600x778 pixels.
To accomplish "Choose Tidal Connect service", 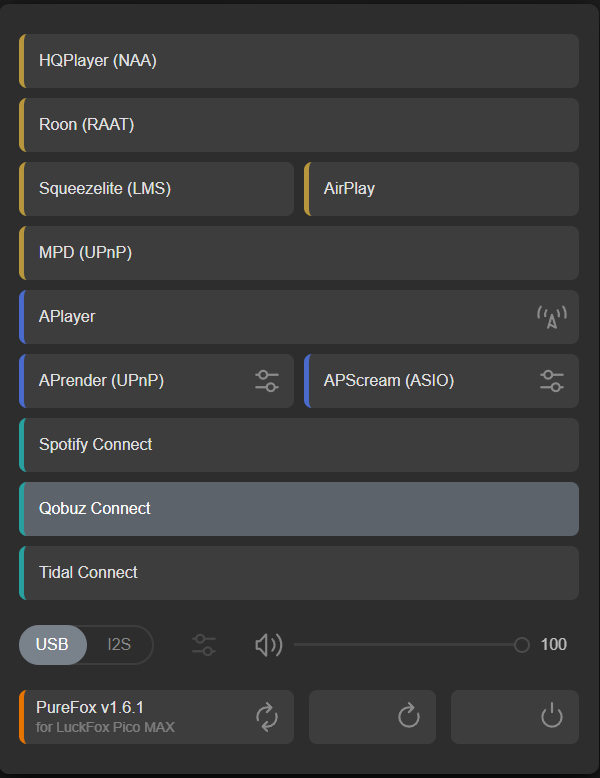I will 298,573.
